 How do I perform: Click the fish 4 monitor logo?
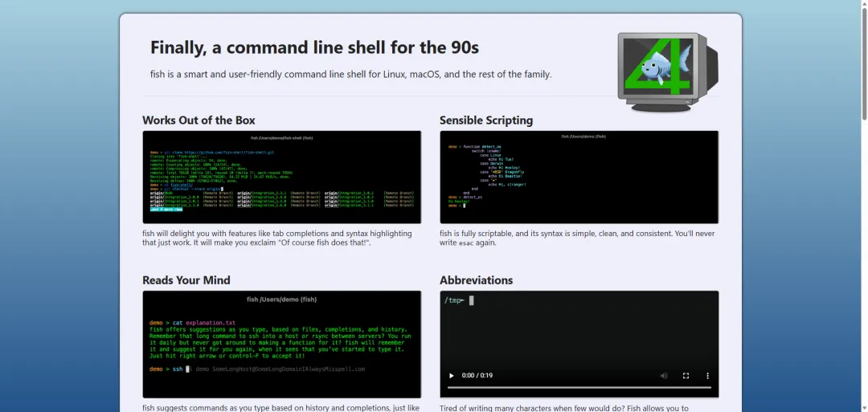668,72
